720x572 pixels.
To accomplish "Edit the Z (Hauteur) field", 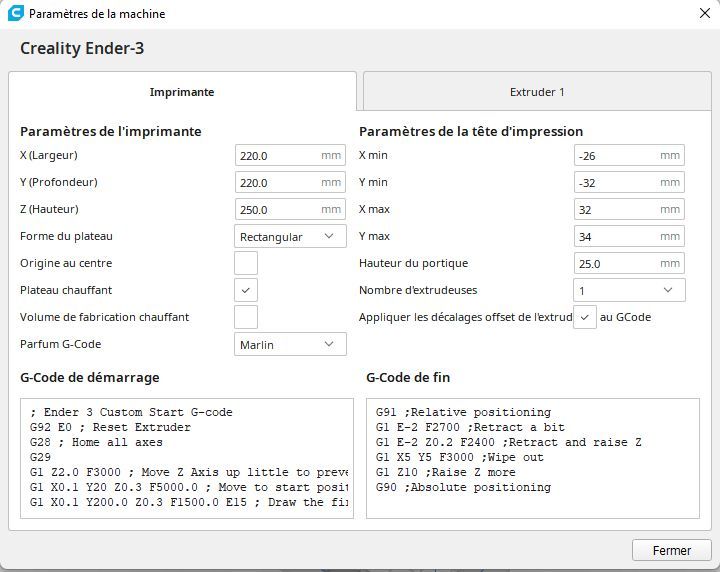I will click(x=290, y=209).
